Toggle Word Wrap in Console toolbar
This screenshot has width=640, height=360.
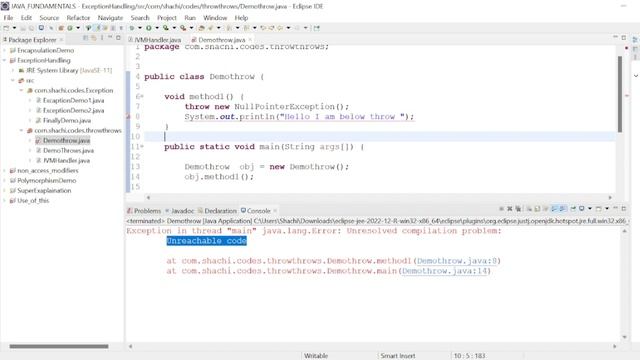pos(546,209)
